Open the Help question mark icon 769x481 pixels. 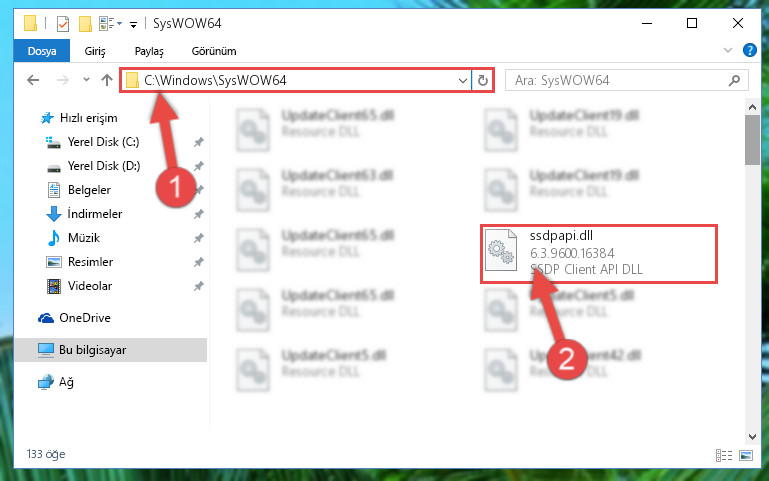pos(749,50)
